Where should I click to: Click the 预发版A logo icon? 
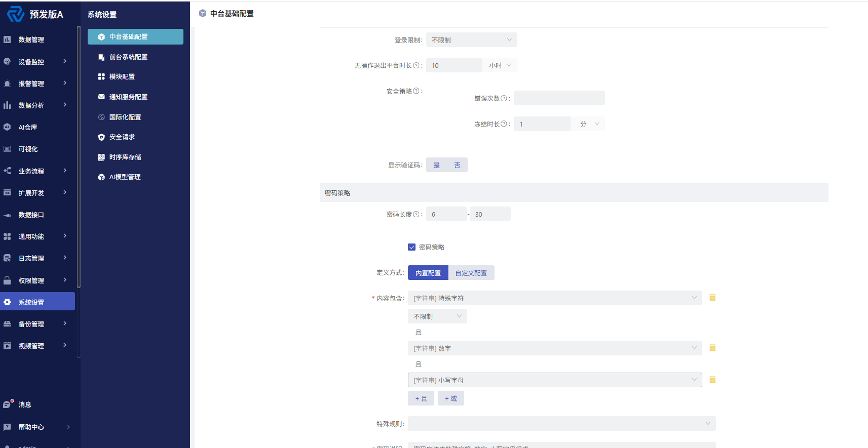(15, 14)
